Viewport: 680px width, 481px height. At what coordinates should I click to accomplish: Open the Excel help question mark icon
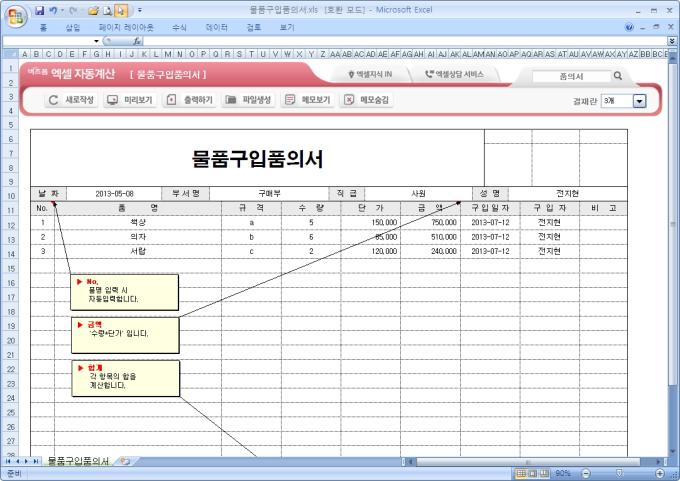(629, 27)
